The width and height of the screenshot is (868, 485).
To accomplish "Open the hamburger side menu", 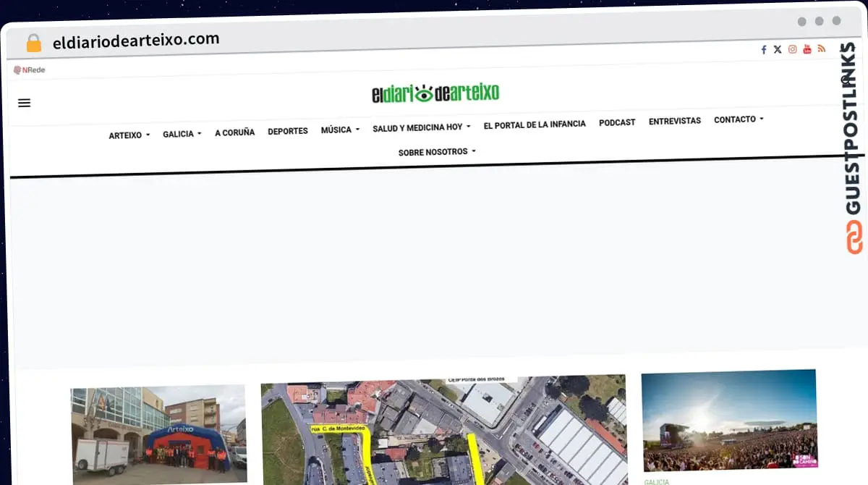I will tap(24, 103).
